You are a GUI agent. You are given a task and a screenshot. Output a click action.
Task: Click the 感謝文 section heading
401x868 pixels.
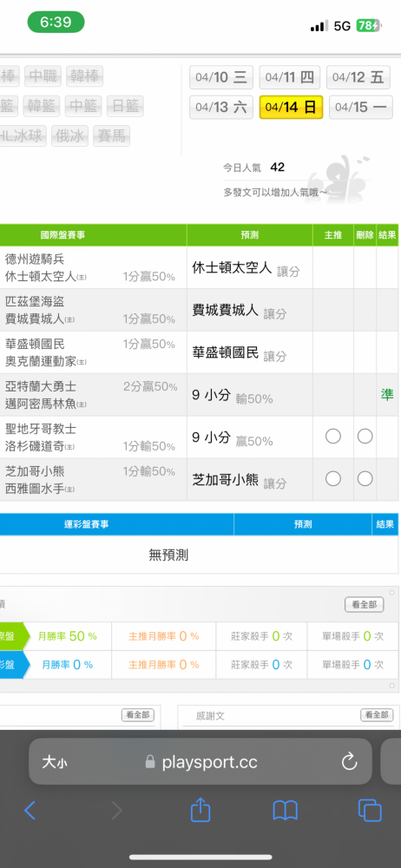pyautogui.click(x=210, y=716)
